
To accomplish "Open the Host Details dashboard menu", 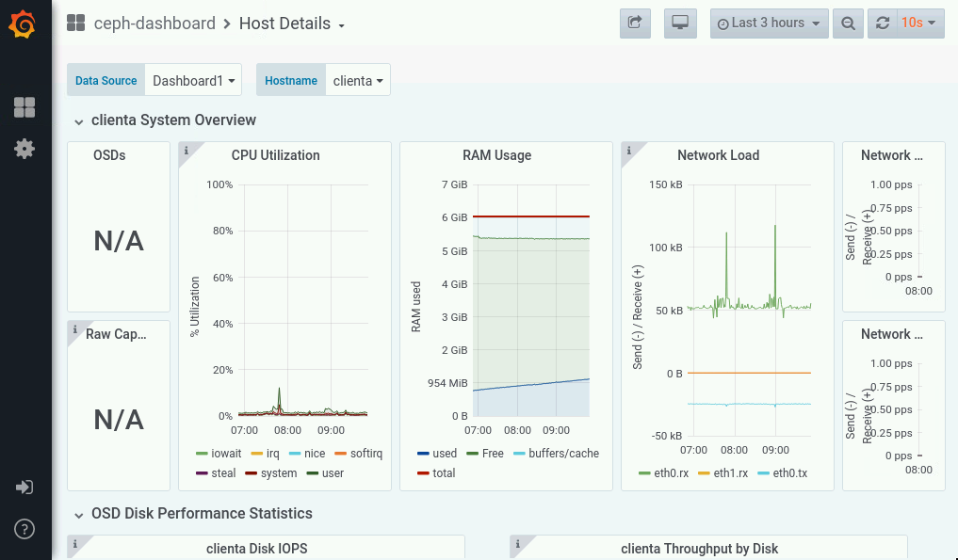I will 292,24.
